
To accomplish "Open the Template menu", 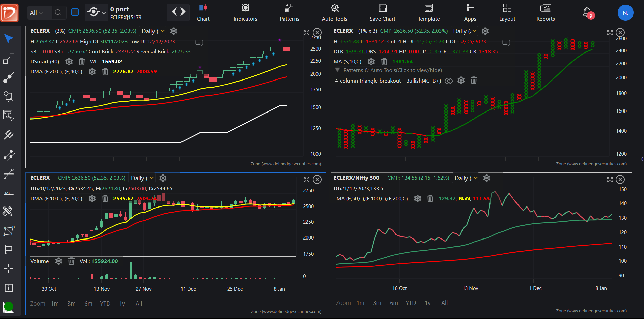I will click(x=429, y=13).
